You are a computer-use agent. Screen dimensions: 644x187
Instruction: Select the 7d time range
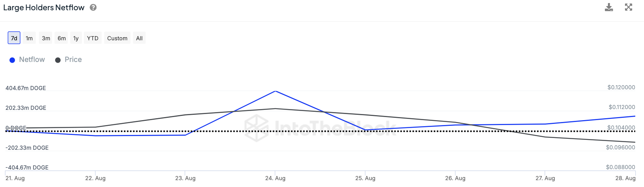14,38
